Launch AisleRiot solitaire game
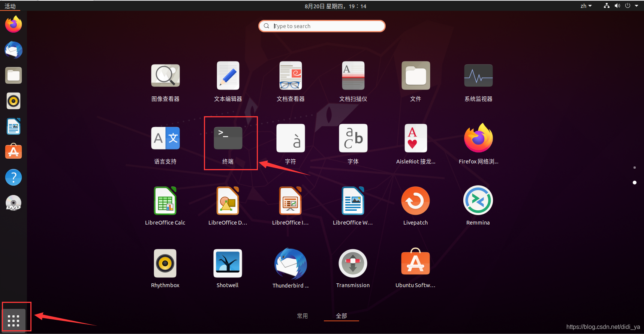The height and width of the screenshot is (334, 644). 416,144
